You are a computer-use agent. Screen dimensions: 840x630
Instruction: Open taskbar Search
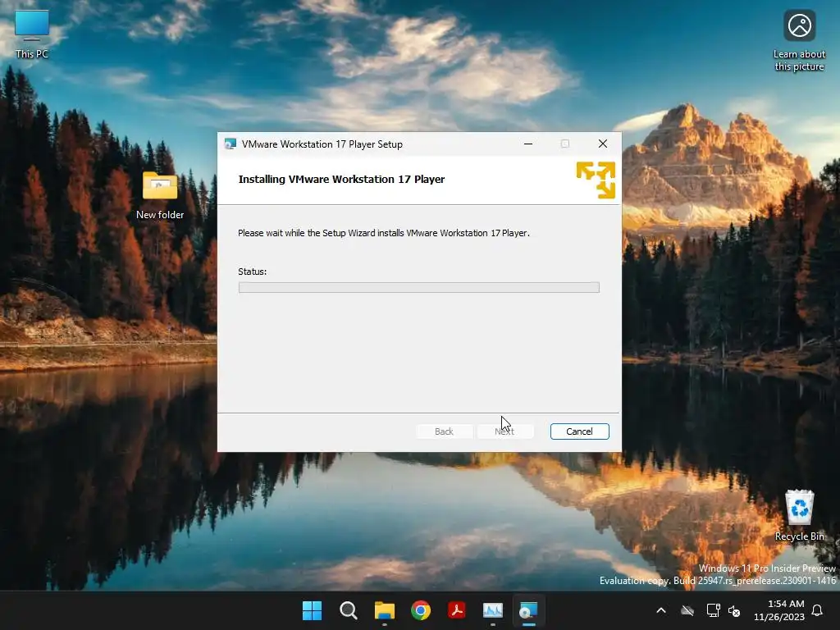tap(348, 610)
